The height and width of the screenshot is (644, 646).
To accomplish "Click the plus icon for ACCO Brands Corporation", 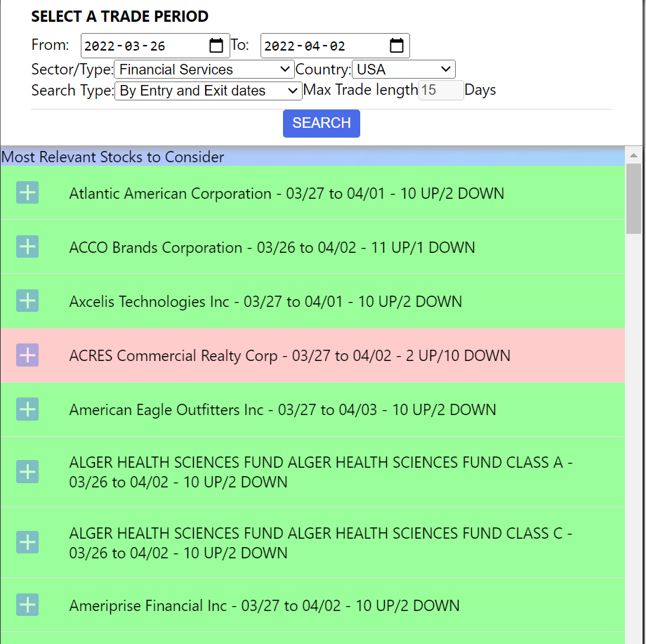I will point(27,247).
